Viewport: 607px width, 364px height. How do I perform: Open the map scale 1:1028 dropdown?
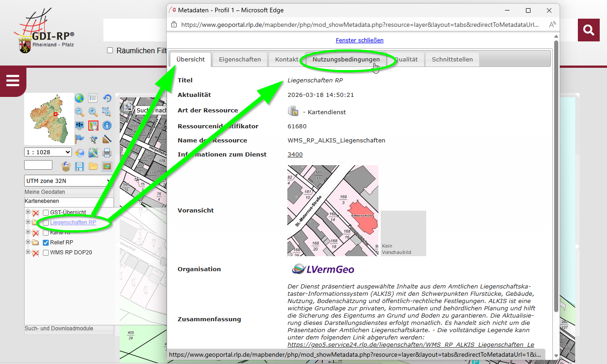48,152
